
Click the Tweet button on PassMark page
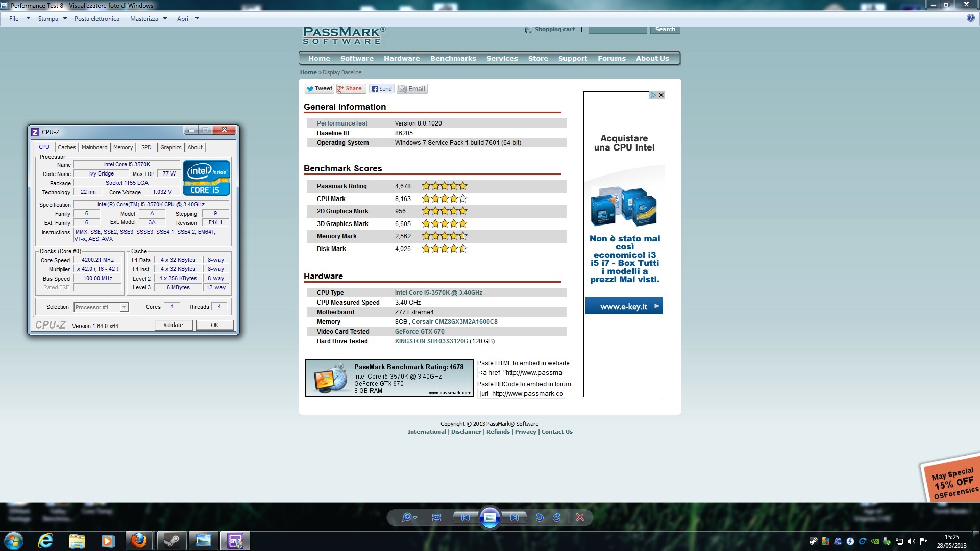click(x=320, y=89)
